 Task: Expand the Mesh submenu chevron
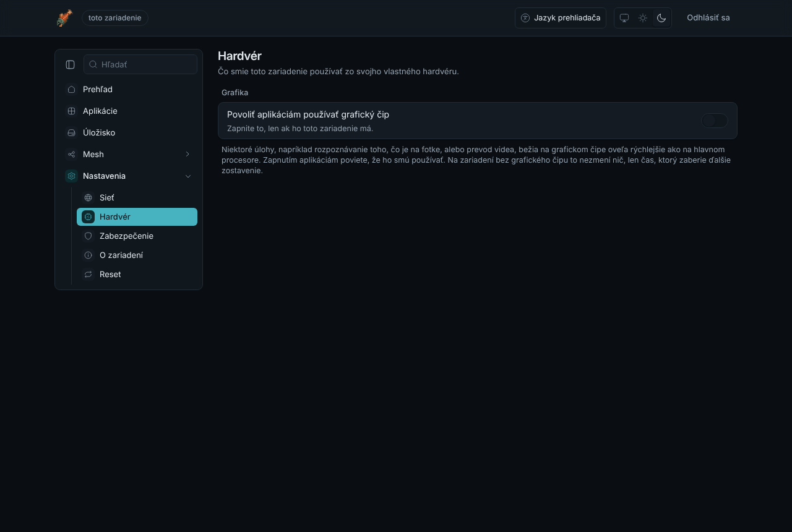tap(187, 154)
